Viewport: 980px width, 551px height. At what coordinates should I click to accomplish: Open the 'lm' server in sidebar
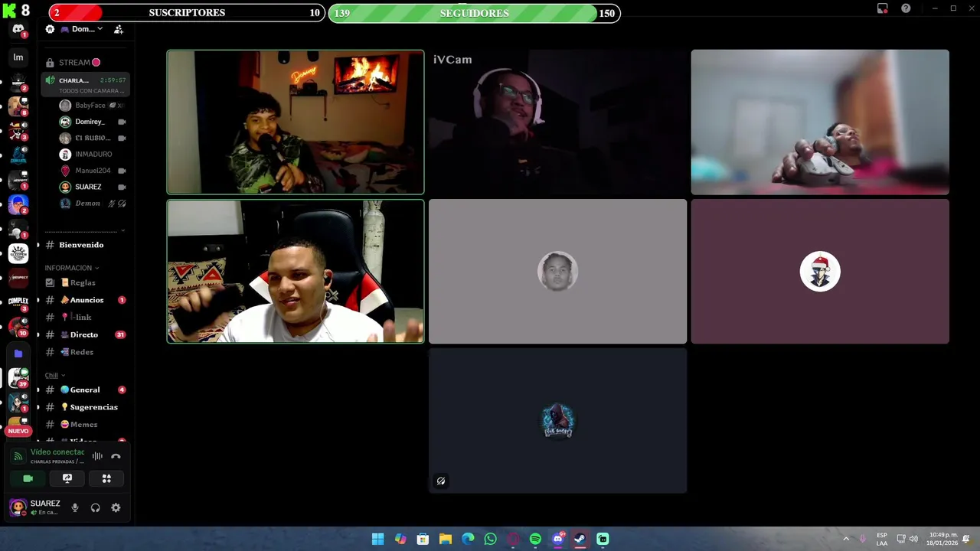(18, 57)
